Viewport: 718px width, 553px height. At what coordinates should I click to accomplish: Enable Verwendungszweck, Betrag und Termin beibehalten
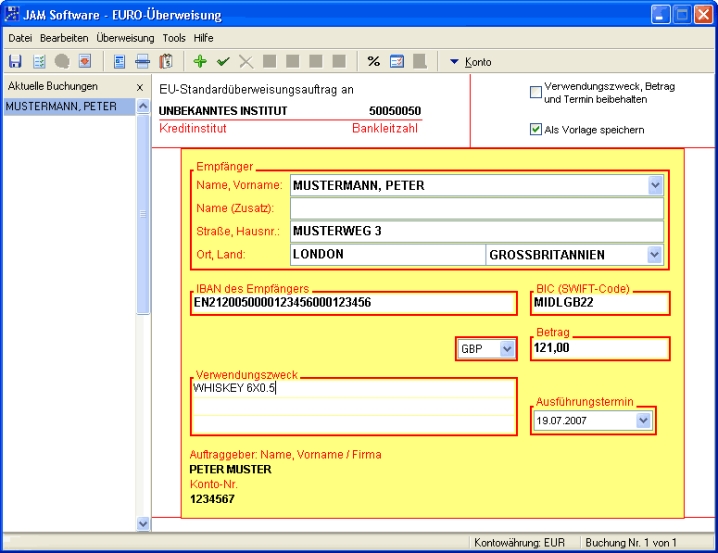pos(536,93)
